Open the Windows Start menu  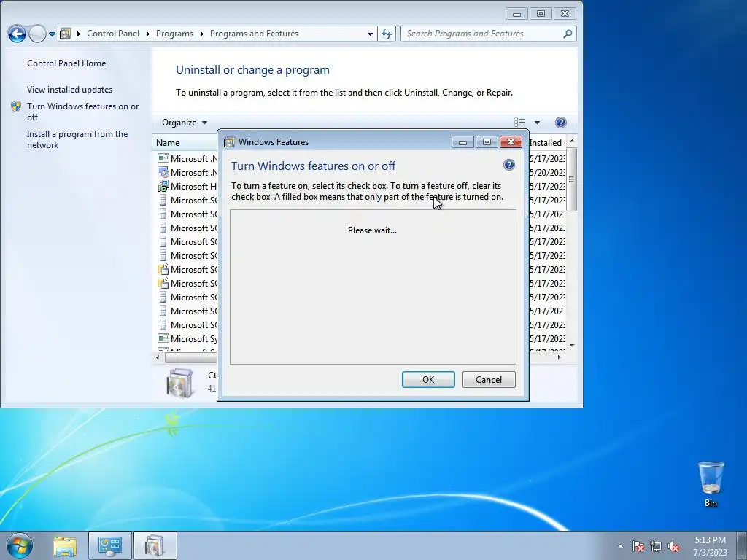pyautogui.click(x=19, y=545)
